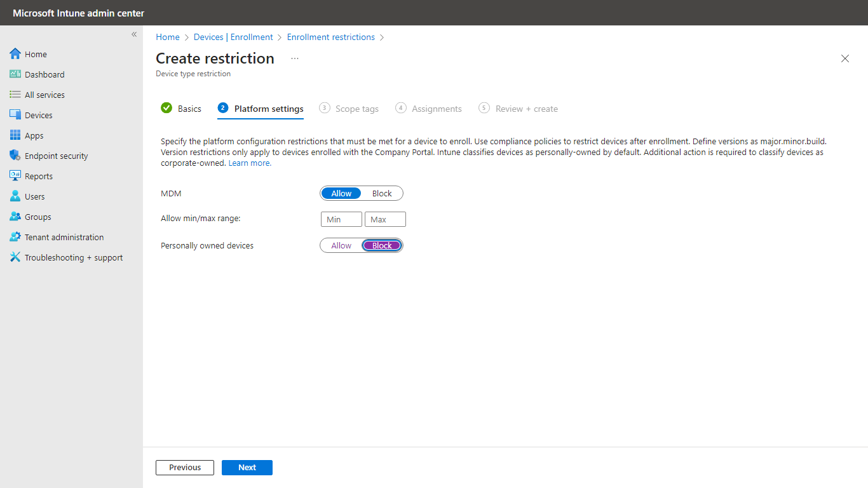Click the All services list icon
The height and width of the screenshot is (488, 868).
(x=15, y=95)
